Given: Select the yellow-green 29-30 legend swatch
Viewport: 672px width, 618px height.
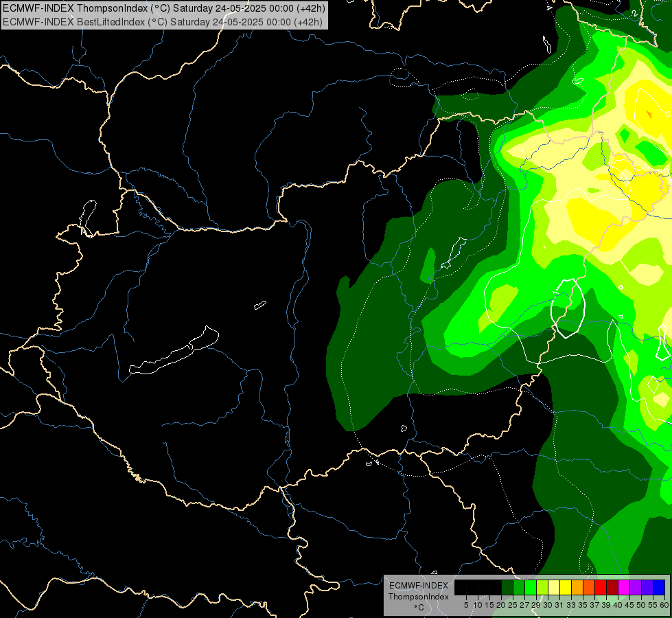Looking at the screenshot, I should pos(542,587).
